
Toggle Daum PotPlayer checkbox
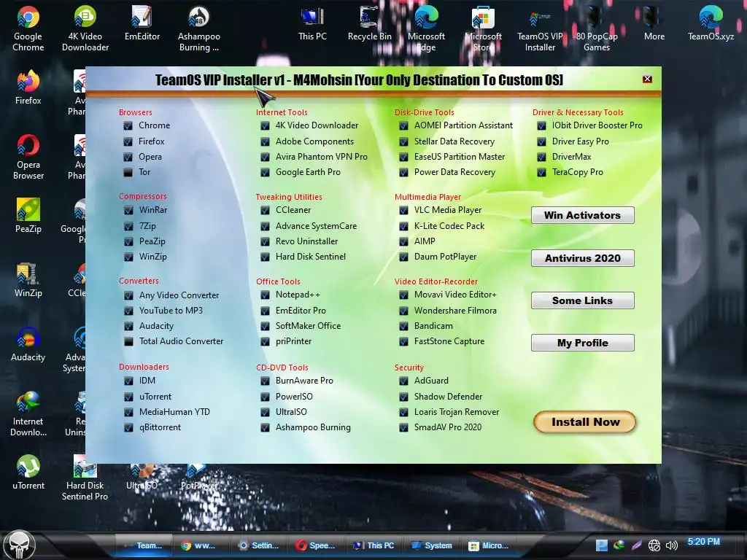tap(403, 257)
